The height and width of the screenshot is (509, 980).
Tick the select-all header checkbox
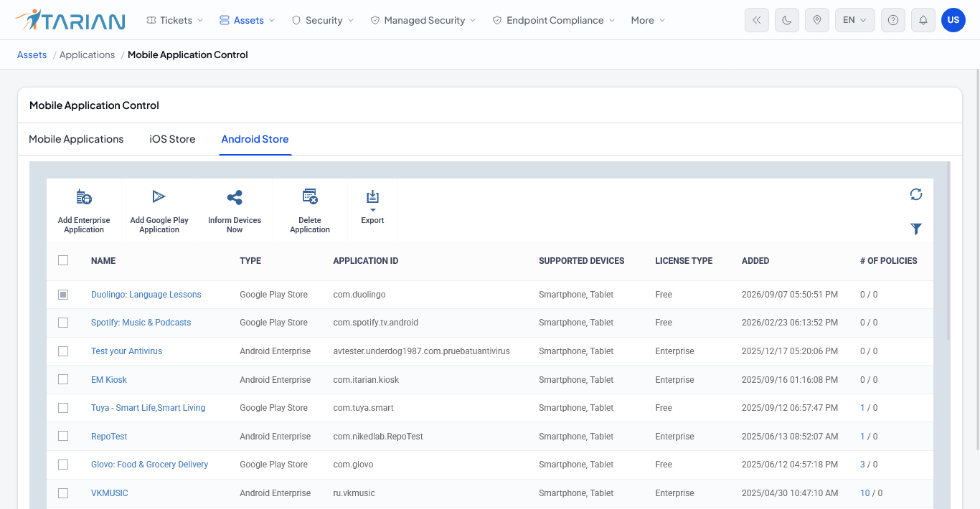point(63,260)
